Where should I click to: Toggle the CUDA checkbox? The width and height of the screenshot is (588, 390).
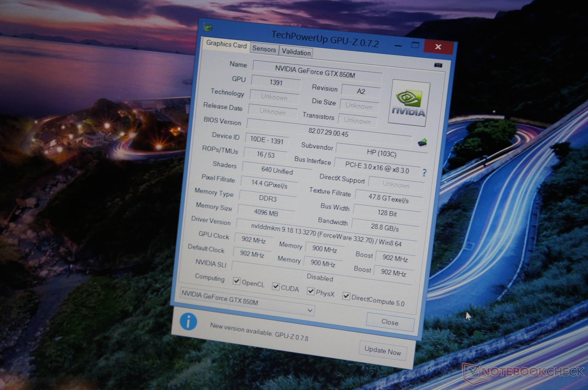[x=275, y=286]
